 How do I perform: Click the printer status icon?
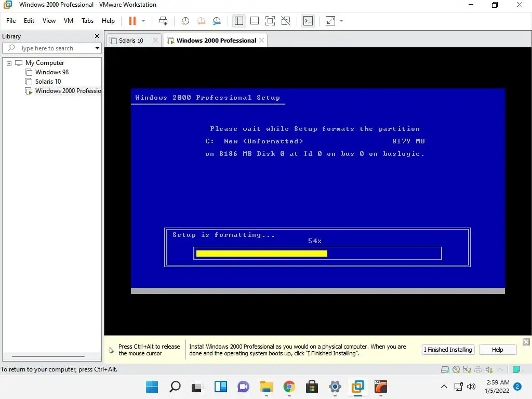pyautogui.click(x=478, y=369)
